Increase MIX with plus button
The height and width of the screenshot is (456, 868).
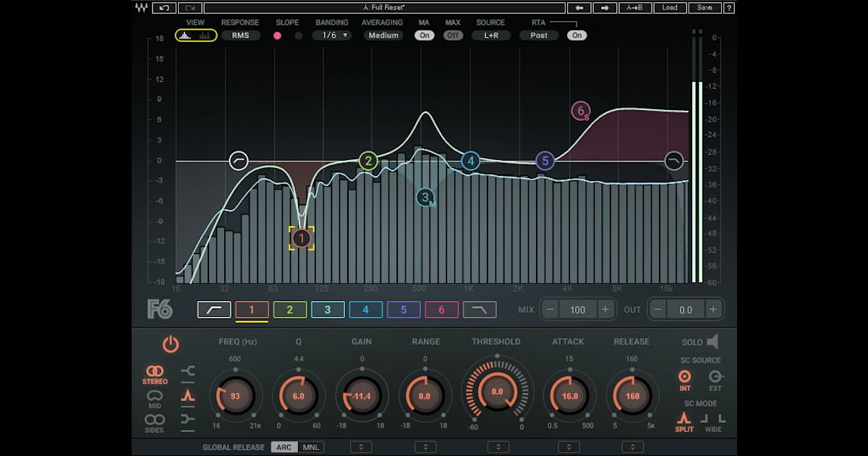[x=605, y=310]
